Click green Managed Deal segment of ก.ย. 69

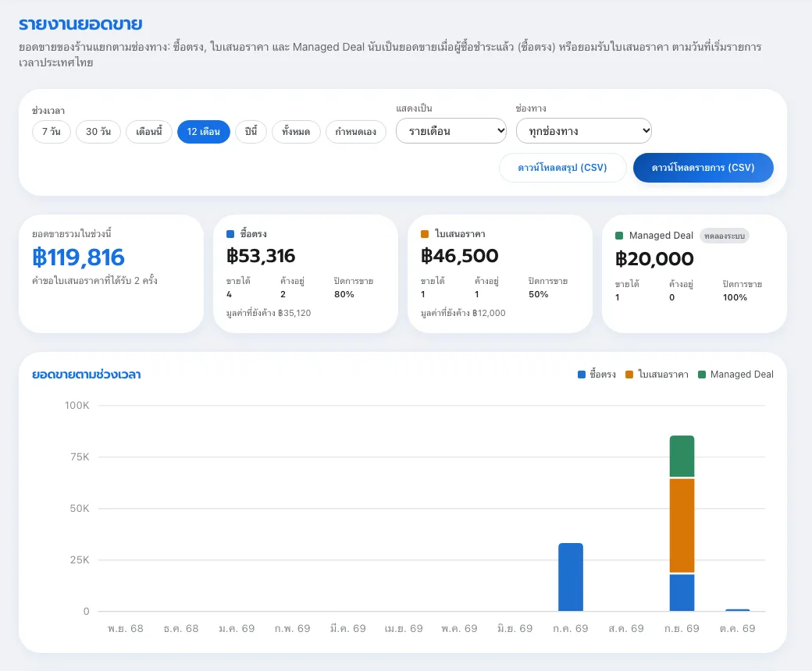tap(682, 456)
